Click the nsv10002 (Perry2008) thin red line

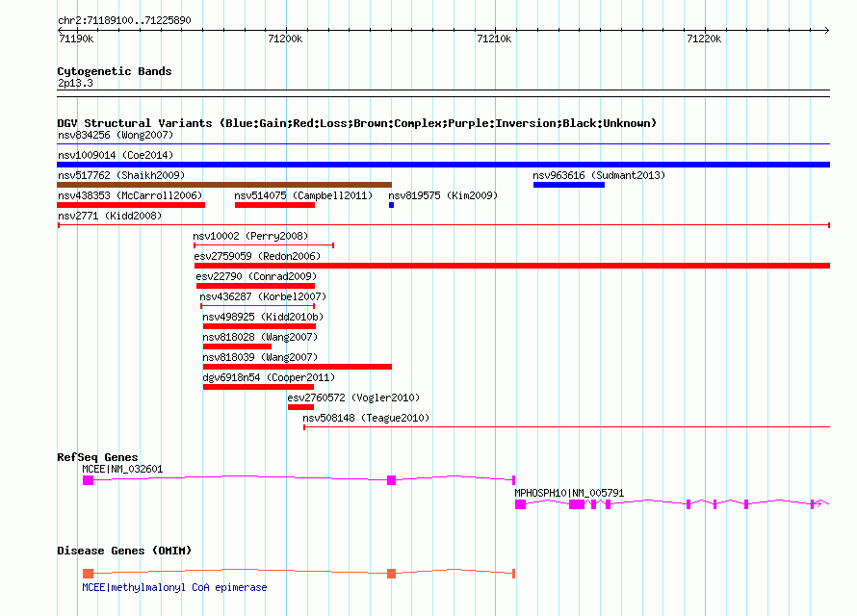(264, 245)
